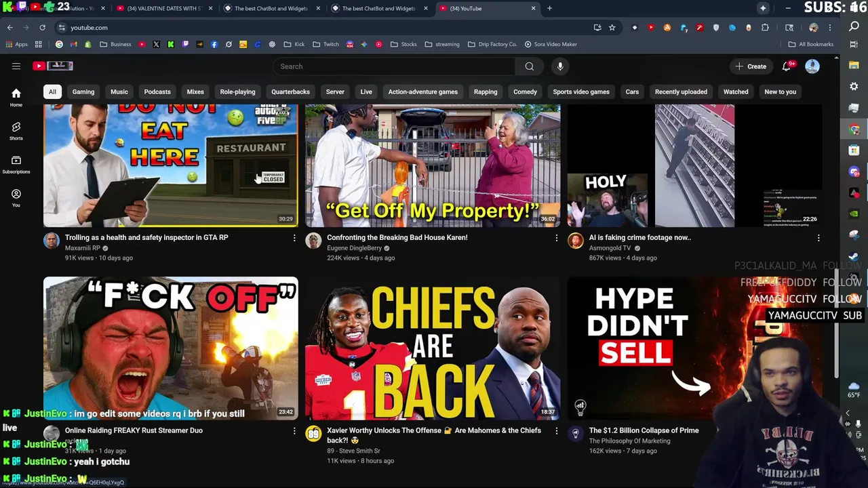Select the Music filter chip
This screenshot has height=488, width=868.
[119, 91]
